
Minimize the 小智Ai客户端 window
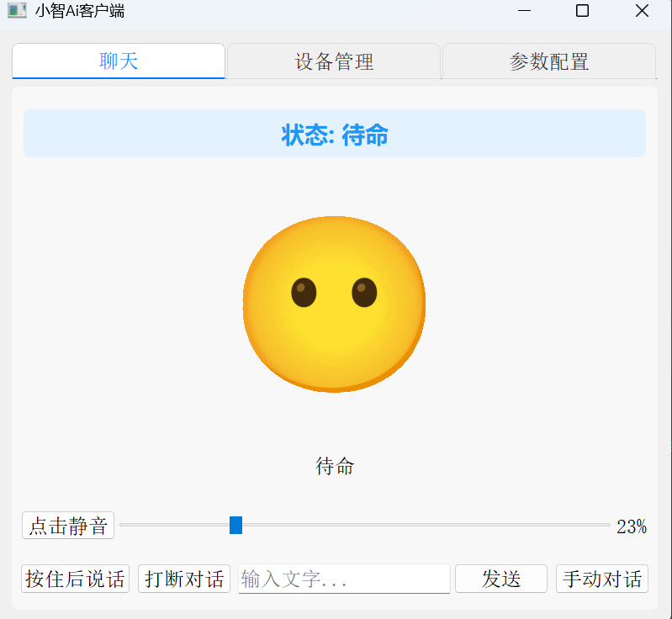pyautogui.click(x=524, y=11)
